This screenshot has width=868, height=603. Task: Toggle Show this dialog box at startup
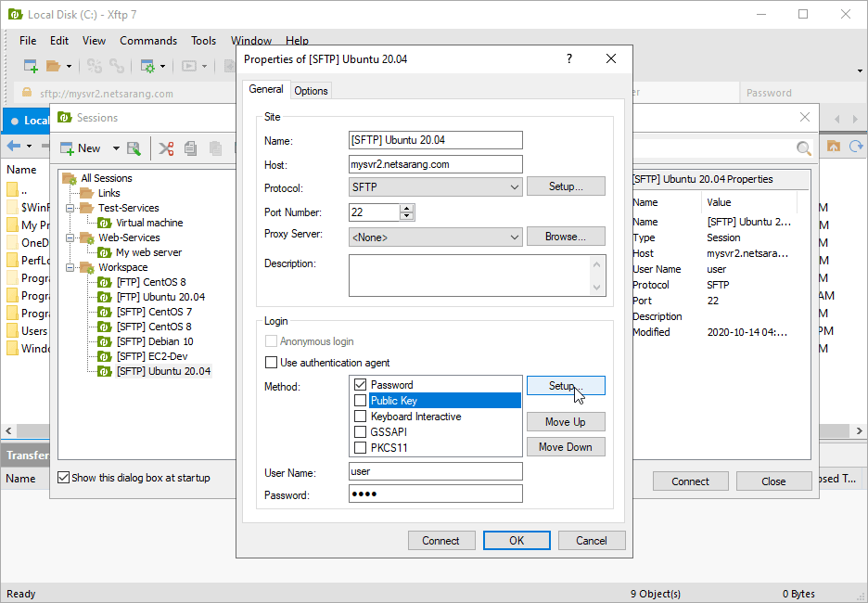[x=64, y=478]
